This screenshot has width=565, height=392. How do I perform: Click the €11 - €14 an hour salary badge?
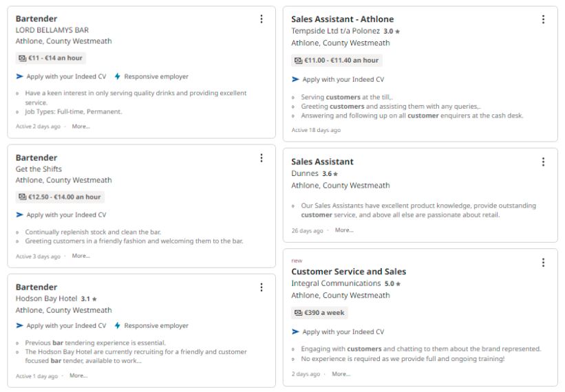[50, 58]
